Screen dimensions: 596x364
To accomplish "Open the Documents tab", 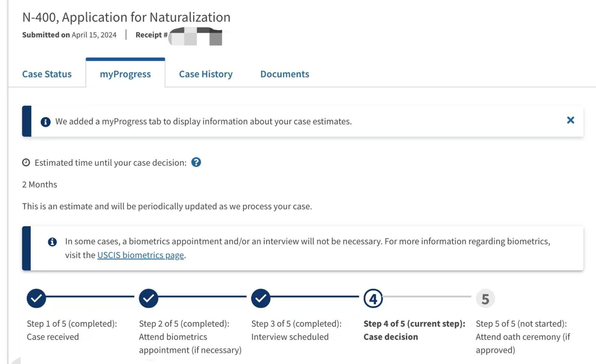I will [285, 74].
